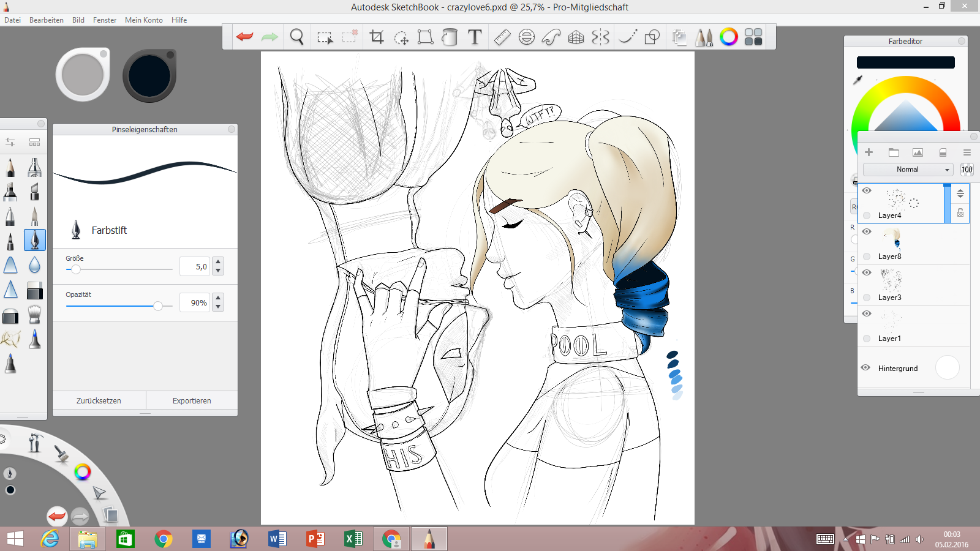Click the layer opacity field 100

967,170
